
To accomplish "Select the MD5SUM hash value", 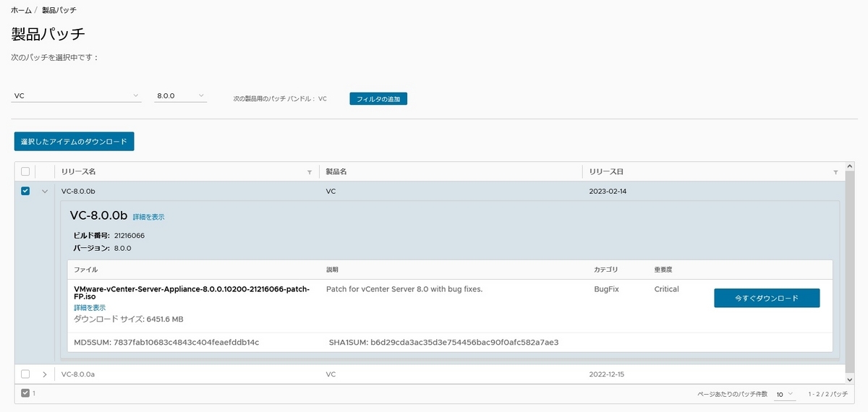I will [x=187, y=342].
